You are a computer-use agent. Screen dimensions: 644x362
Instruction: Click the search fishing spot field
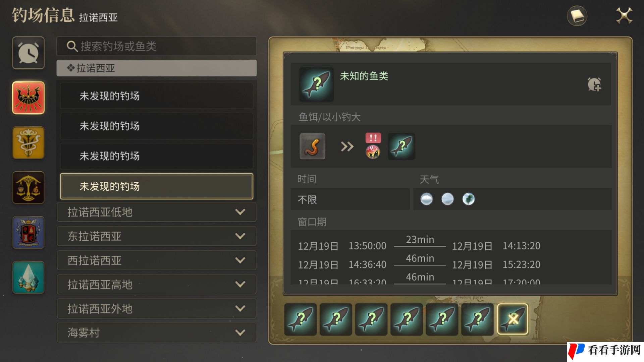coord(157,46)
